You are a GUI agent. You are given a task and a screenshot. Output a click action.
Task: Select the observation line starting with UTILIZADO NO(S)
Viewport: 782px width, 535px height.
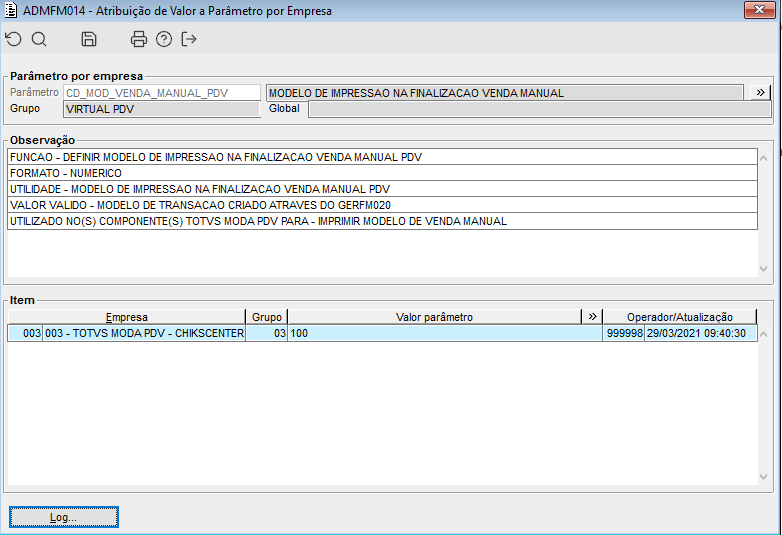click(383, 221)
